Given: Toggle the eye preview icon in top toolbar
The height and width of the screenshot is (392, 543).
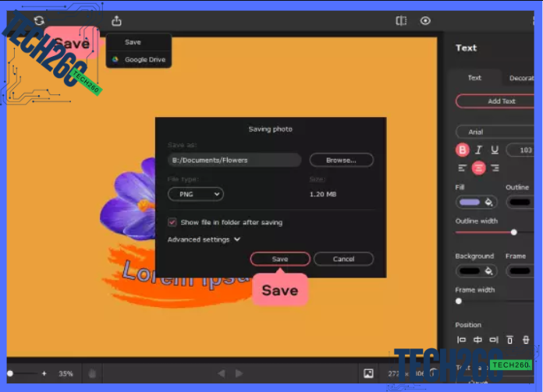Looking at the screenshot, I should click(x=426, y=21).
